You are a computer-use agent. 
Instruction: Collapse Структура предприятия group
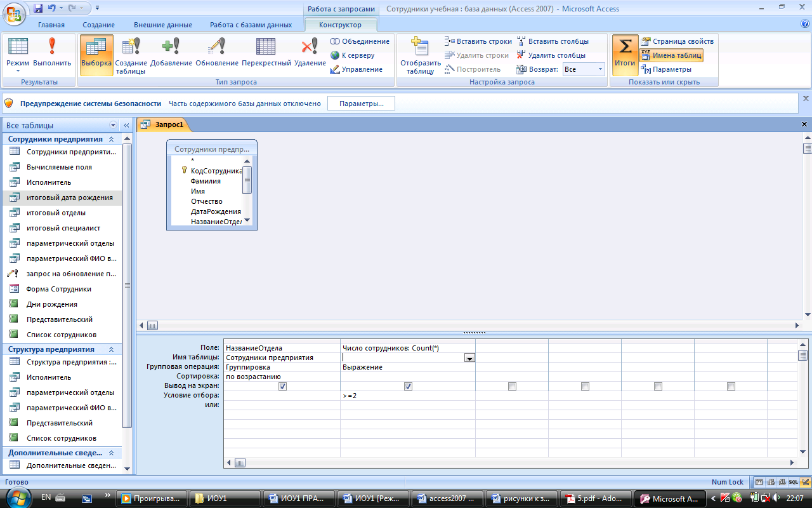tap(112, 349)
